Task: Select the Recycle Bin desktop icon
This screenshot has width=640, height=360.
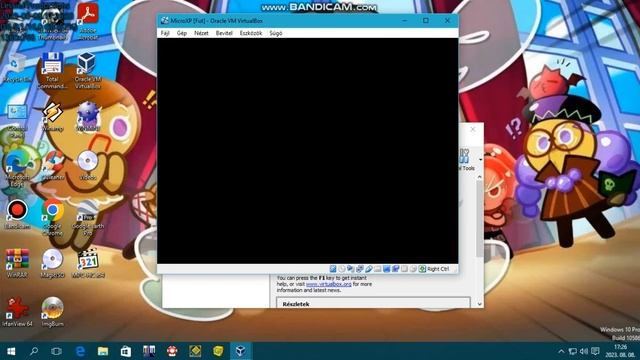Action: (17, 67)
